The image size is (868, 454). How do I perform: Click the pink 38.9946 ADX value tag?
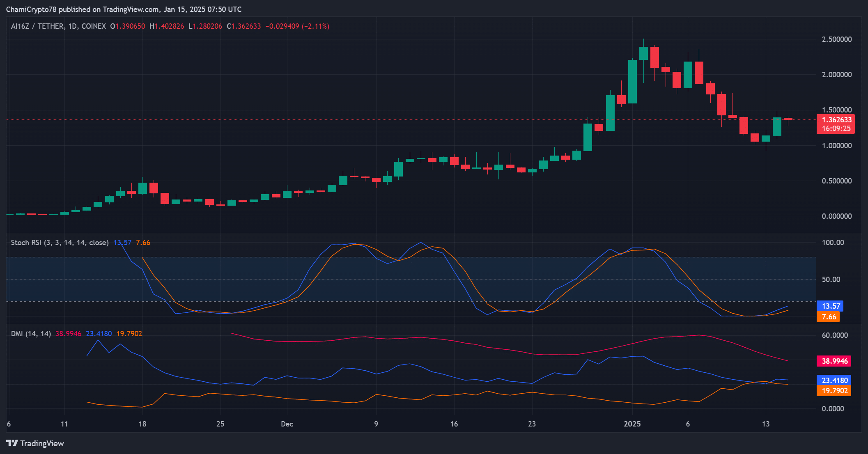point(834,361)
